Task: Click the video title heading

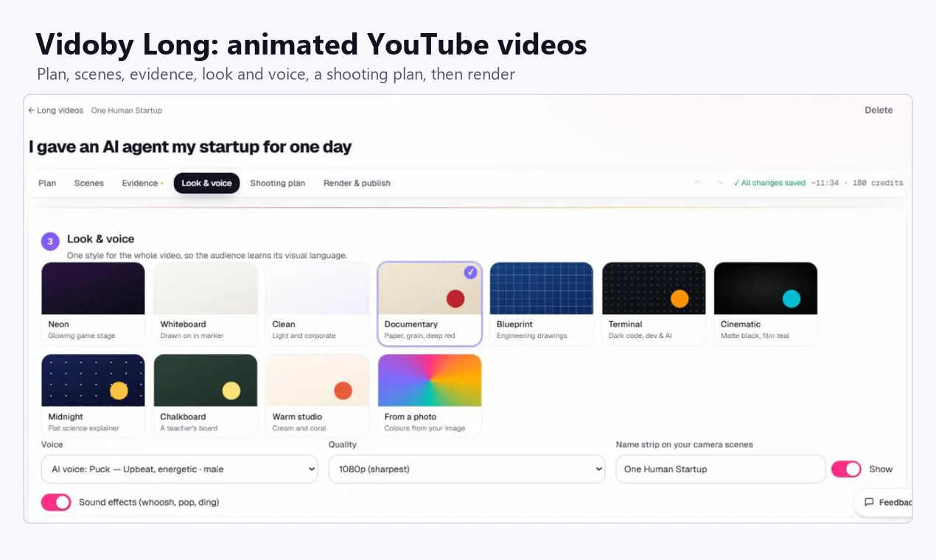Action: (x=190, y=147)
